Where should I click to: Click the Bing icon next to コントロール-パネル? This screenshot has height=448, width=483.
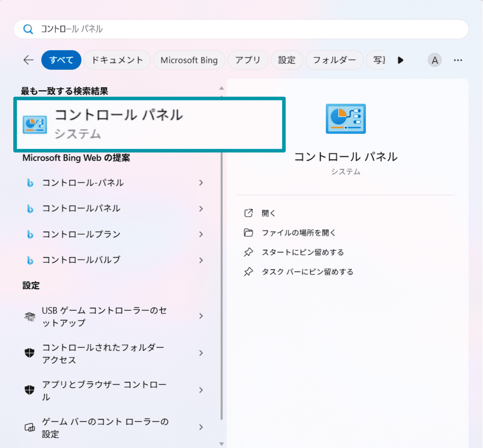pos(30,183)
